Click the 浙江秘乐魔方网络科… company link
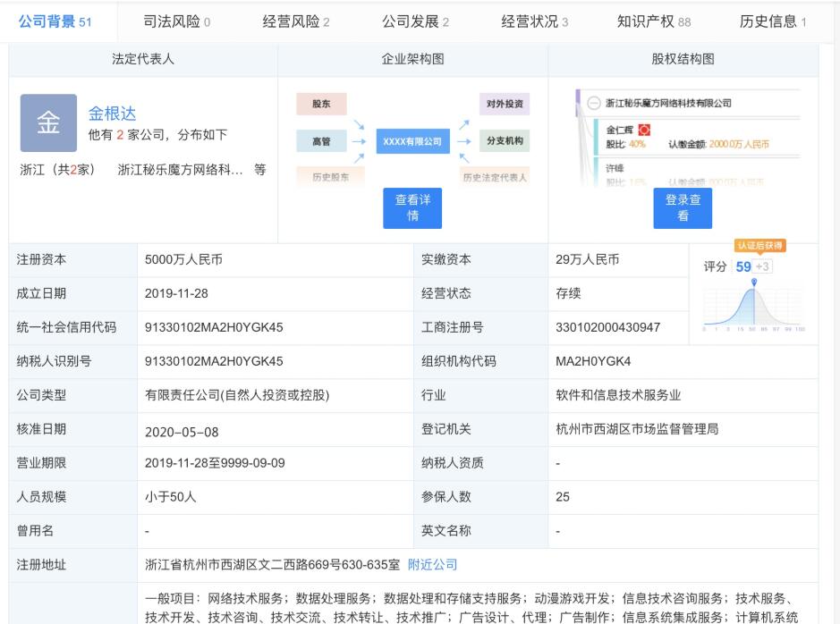This screenshot has width=840, height=624. [x=180, y=170]
